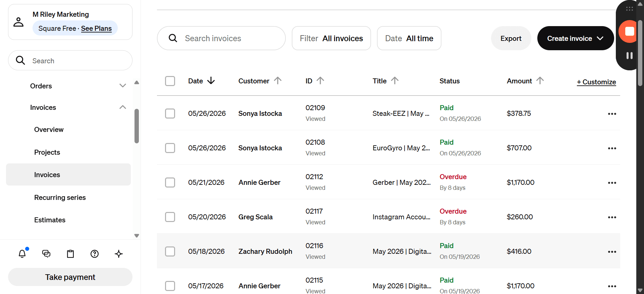Open the help question mark icon

click(95, 254)
